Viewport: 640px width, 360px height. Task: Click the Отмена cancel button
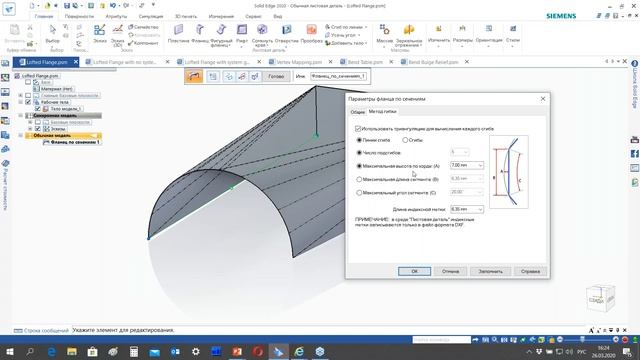[450, 271]
